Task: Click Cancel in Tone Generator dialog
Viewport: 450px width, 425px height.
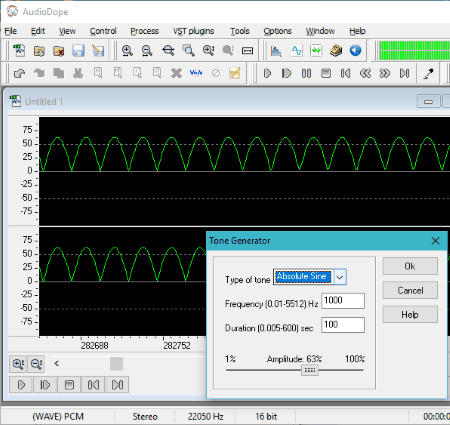Action: 410,290
